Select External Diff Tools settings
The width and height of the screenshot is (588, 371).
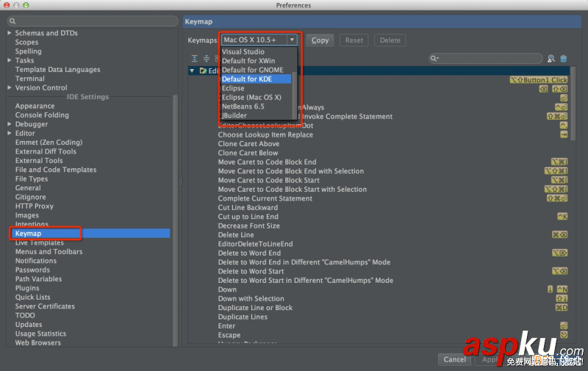click(46, 151)
